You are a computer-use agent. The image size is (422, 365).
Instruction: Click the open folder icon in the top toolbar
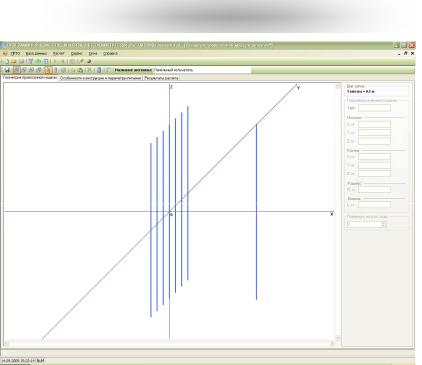point(14,61)
